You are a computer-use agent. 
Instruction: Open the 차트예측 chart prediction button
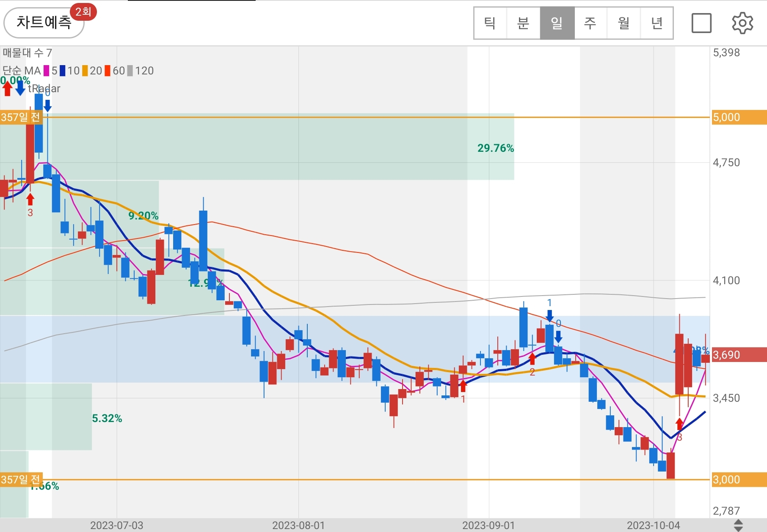point(44,23)
